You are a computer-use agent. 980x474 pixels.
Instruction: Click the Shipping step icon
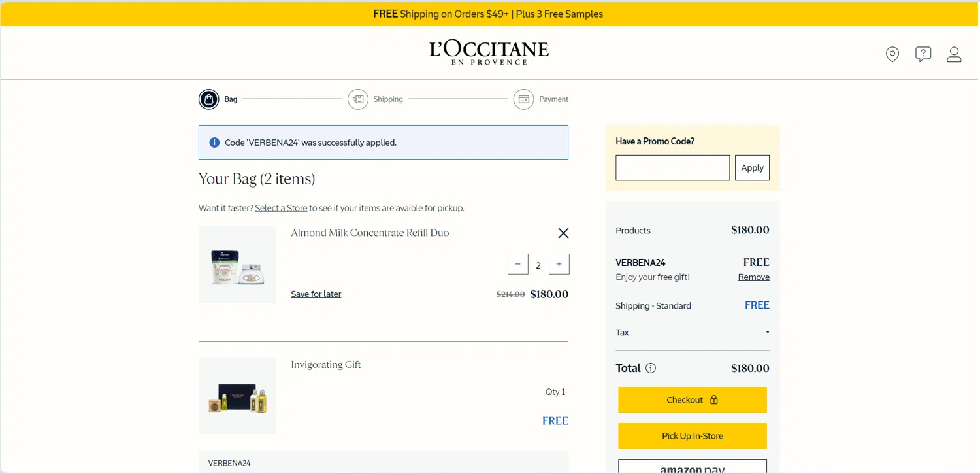coord(358,99)
